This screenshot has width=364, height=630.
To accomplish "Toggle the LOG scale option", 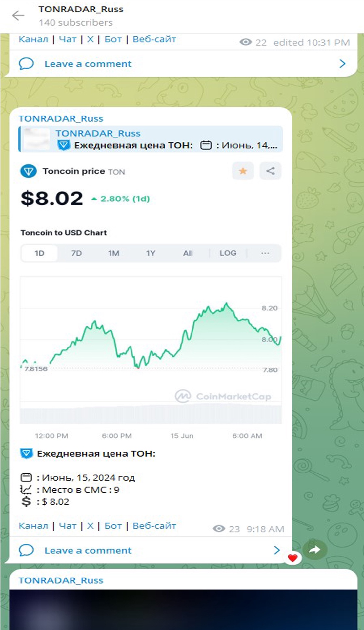I will click(228, 253).
